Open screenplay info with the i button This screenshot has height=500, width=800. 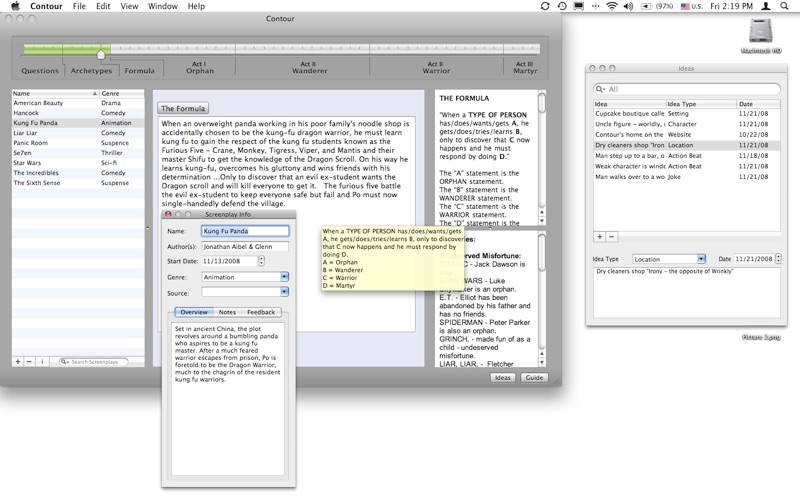pos(42,360)
